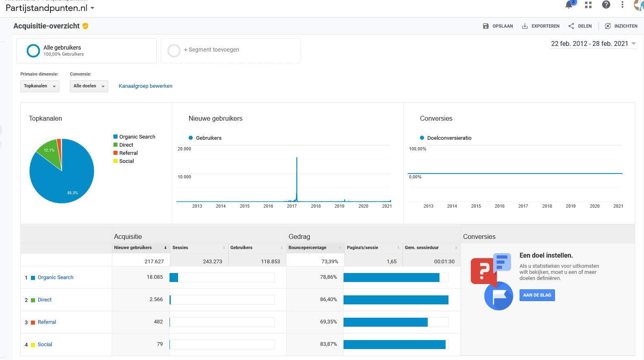Screen dimensions: 644x360
Task: Open the Alle doelen conversion dropdown
Action: click(x=89, y=86)
